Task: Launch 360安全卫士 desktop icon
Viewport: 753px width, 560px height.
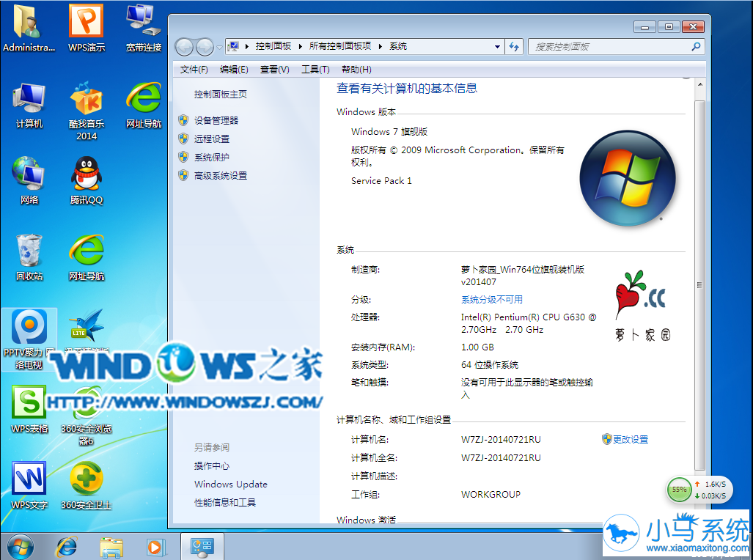Action: point(87,485)
